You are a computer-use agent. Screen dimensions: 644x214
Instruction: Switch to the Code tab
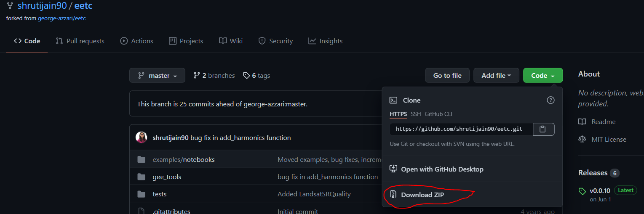pos(27,41)
